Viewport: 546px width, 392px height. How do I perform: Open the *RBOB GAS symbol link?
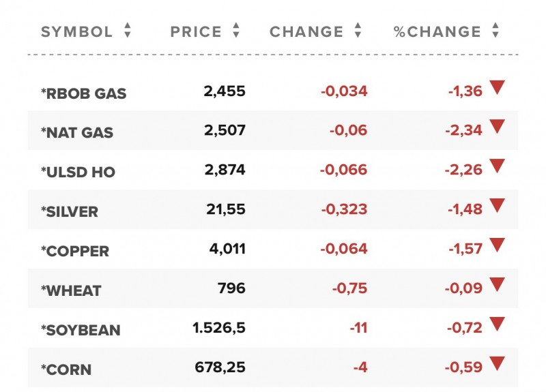click(84, 93)
